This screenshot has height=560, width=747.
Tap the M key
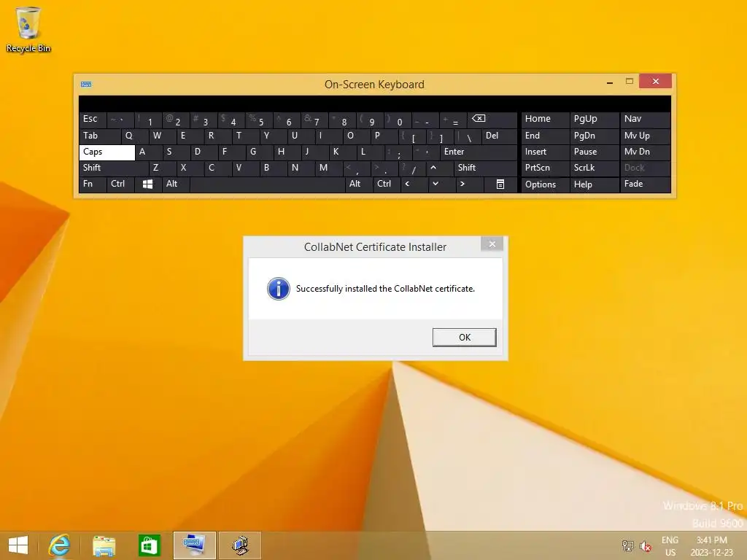pyautogui.click(x=328, y=168)
